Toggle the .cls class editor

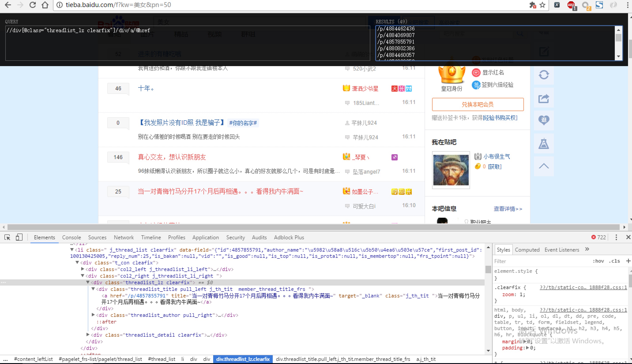pos(614,261)
